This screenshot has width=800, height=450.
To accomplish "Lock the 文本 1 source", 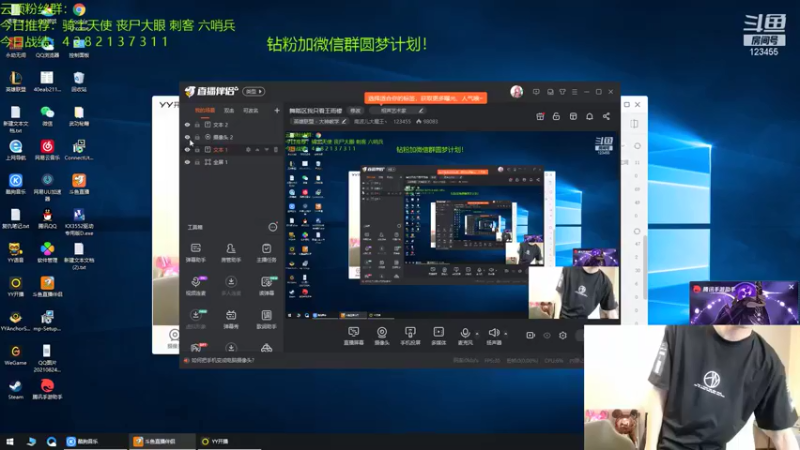I will tap(197, 149).
